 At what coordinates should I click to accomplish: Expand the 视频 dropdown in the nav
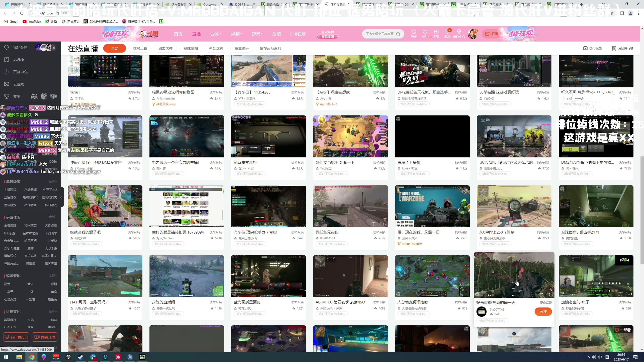coord(236,34)
